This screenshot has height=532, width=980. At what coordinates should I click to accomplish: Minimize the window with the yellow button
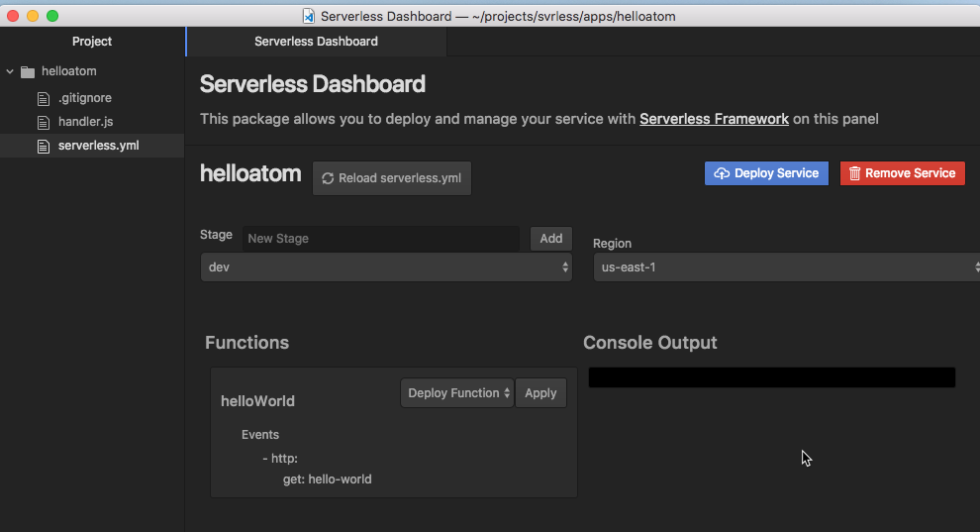pos(33,16)
